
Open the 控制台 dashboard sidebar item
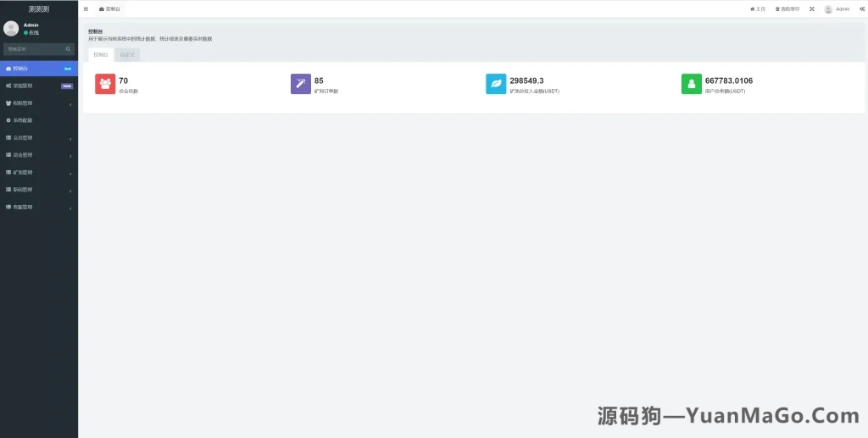[39, 69]
